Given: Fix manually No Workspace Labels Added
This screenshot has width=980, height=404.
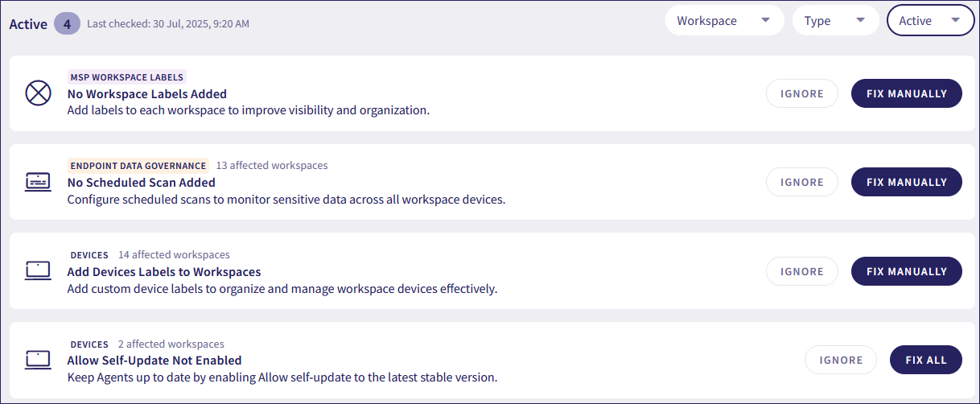Looking at the screenshot, I should [x=906, y=93].
